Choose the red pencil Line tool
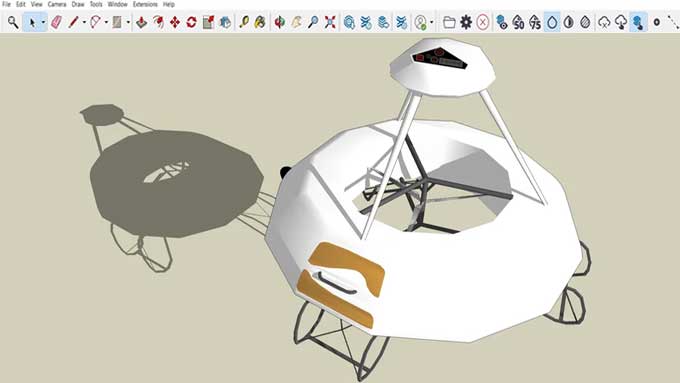This screenshot has width=680, height=383. pyautogui.click(x=73, y=22)
